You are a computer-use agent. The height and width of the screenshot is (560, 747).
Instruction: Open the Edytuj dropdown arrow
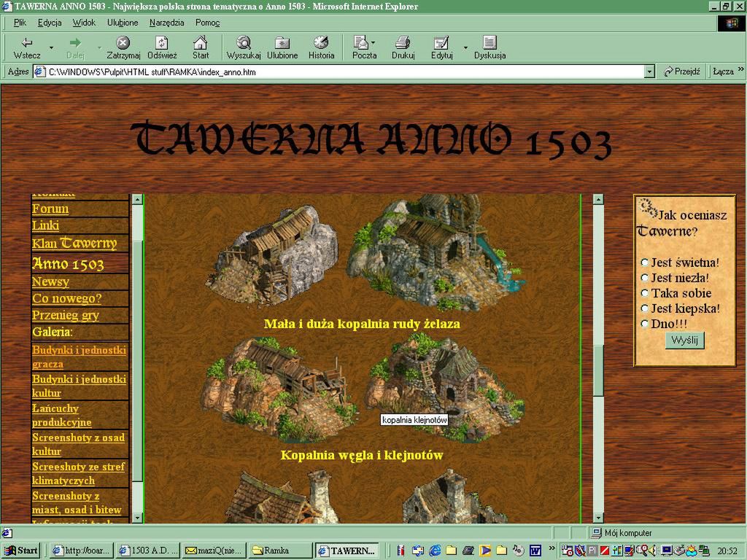(465, 47)
